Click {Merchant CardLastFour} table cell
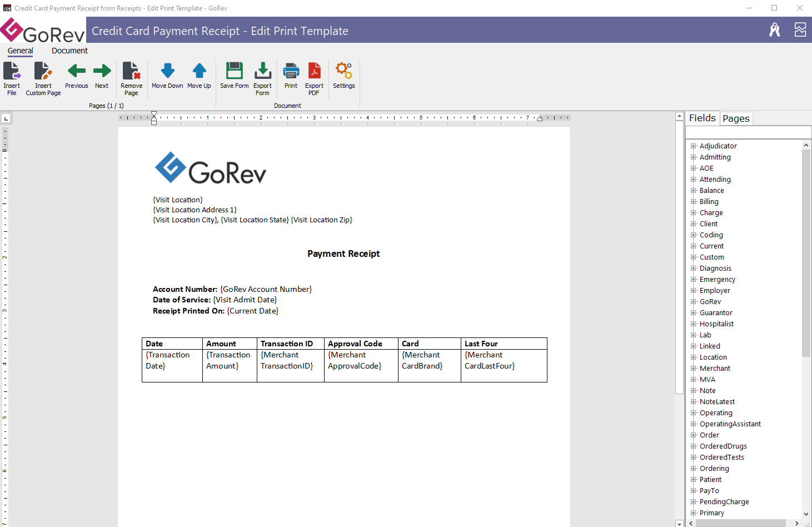Viewport: 812px width, 527px height. (x=504, y=366)
